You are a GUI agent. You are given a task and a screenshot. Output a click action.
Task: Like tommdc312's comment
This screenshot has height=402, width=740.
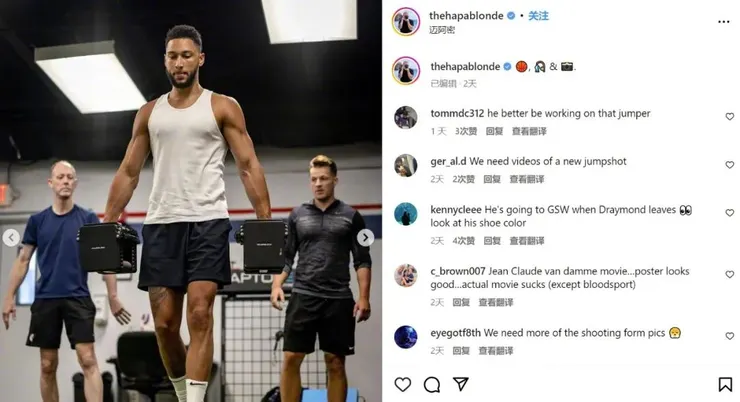point(730,117)
